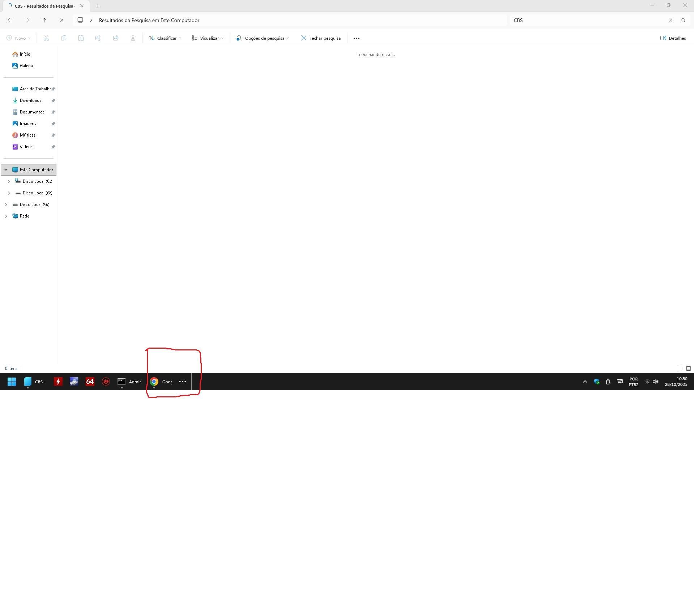Open Google Chrome from the taskbar
700x603 pixels.
pyautogui.click(x=154, y=382)
